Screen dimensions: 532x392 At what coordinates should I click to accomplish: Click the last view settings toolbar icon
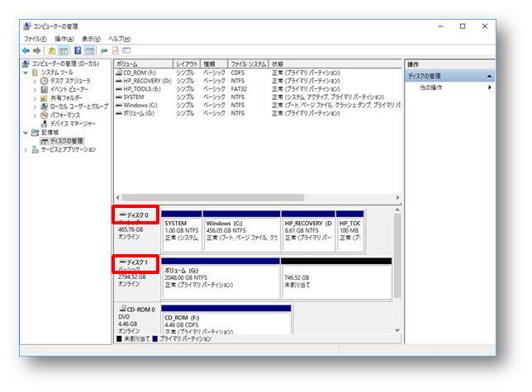126,51
